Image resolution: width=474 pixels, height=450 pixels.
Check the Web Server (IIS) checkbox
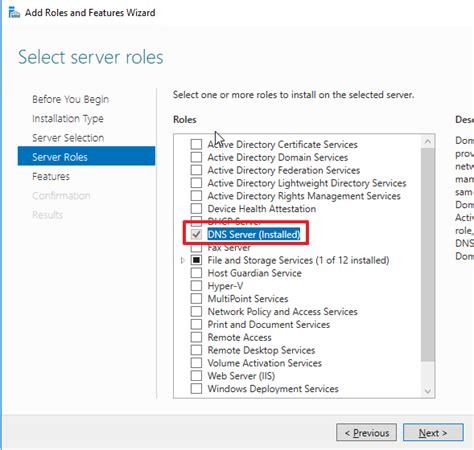196,376
